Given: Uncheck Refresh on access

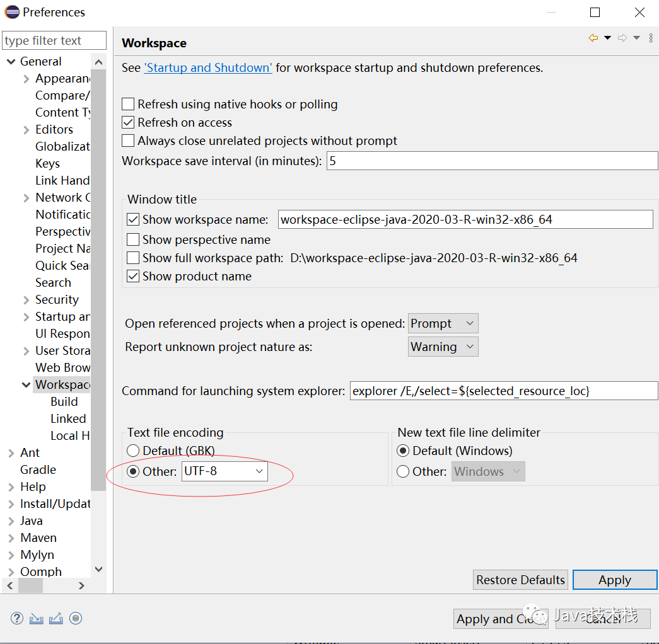Looking at the screenshot, I should (x=128, y=123).
